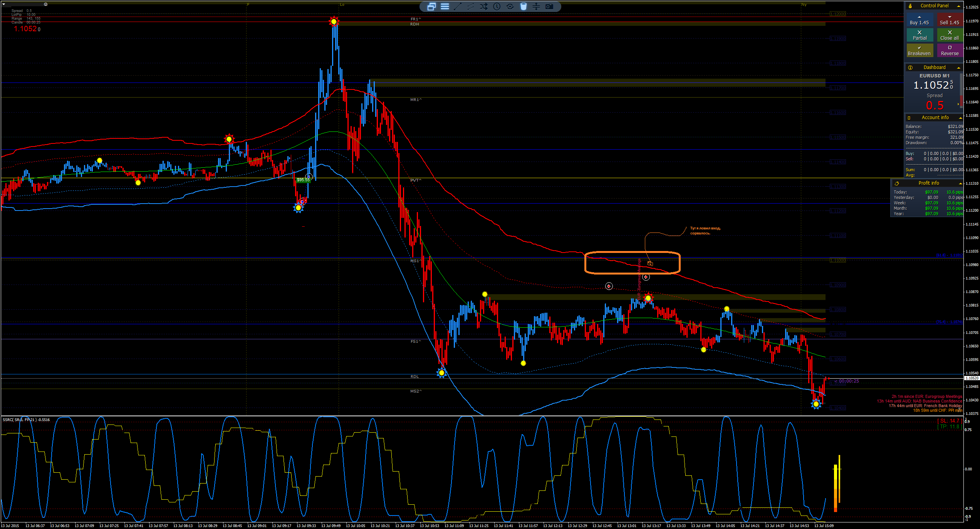Click the EURUSD M1 symbol title in Dashboard
Image resolution: width=980 pixels, height=529 pixels.
click(x=935, y=76)
